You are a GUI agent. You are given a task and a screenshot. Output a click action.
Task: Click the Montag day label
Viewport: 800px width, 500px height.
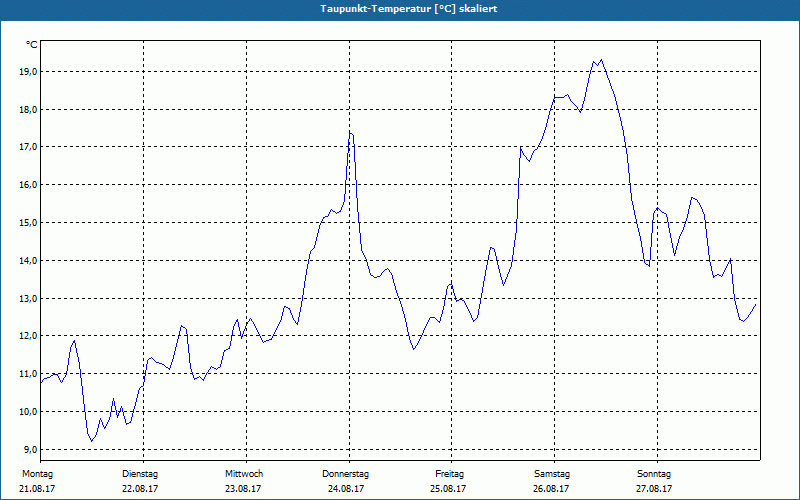(37, 474)
